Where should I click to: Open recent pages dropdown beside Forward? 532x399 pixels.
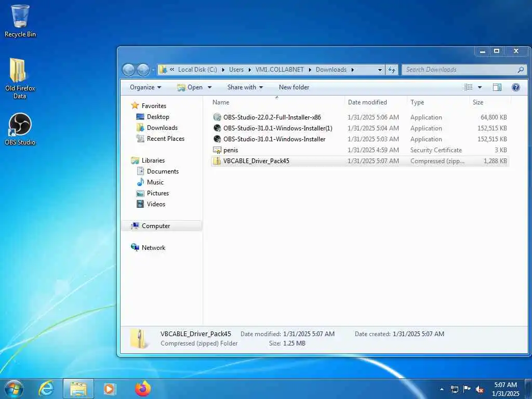coord(153,70)
